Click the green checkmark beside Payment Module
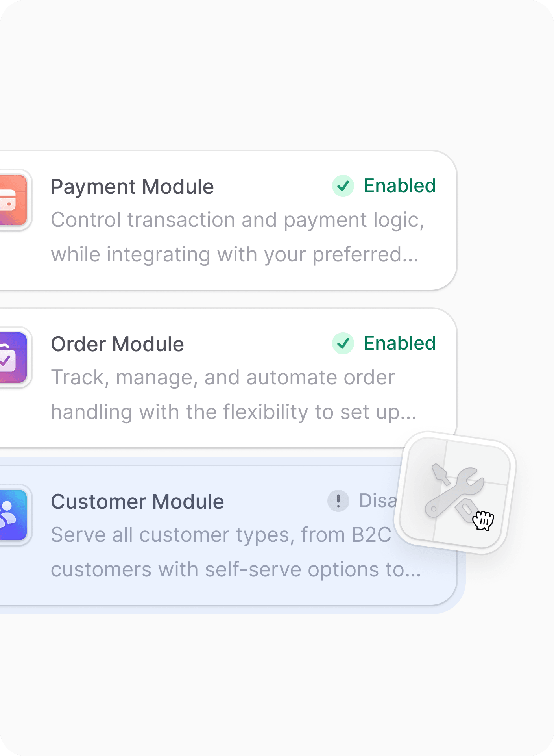Screen dimensions: 554x756 (x=343, y=186)
